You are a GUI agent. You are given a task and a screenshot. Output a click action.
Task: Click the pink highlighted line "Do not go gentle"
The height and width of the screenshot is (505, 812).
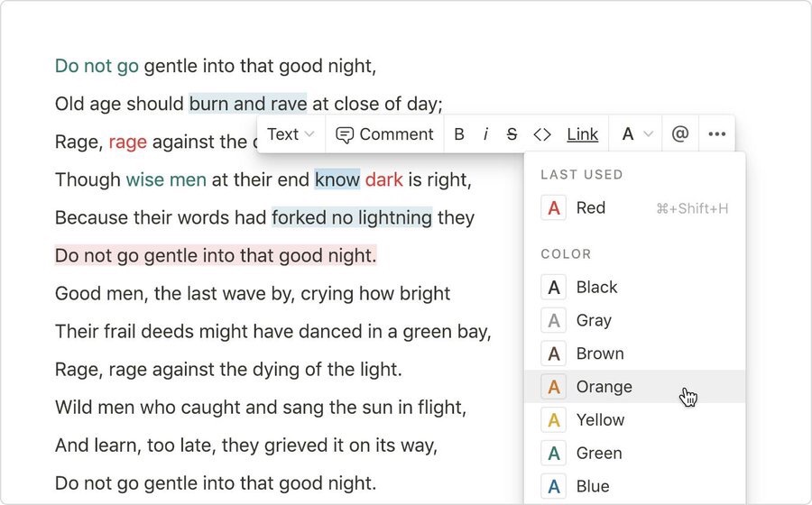[x=216, y=255]
